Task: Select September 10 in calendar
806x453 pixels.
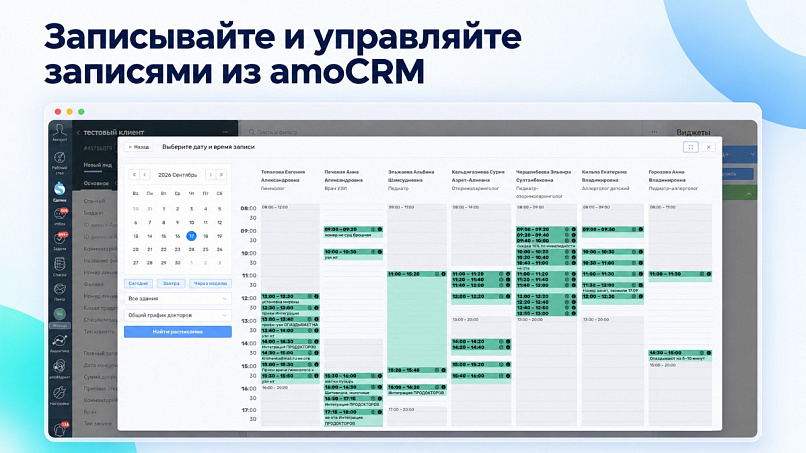Action: [x=191, y=223]
